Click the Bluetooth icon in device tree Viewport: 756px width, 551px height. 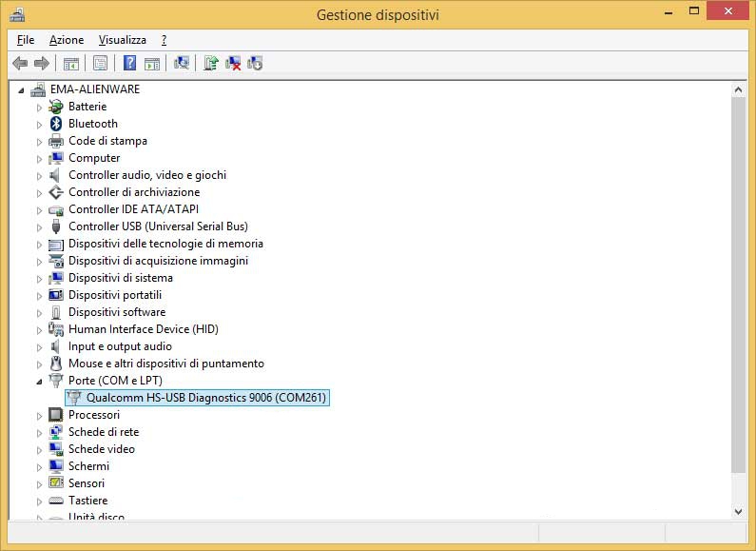tap(56, 124)
